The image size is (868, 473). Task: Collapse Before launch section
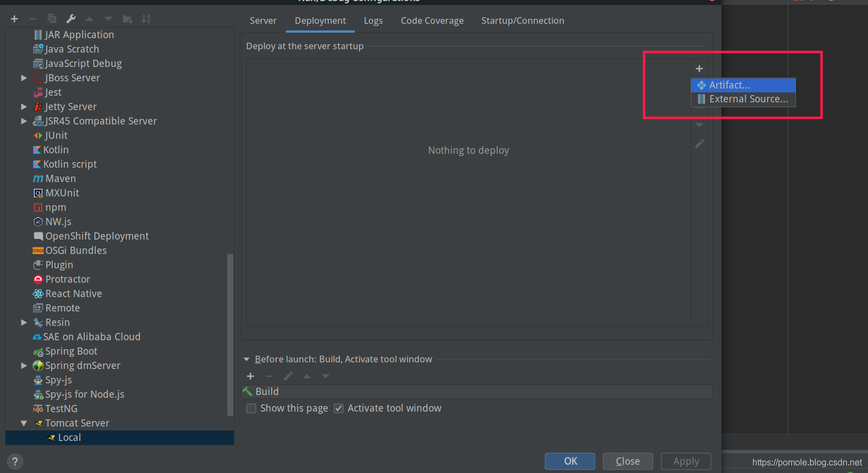247,360
